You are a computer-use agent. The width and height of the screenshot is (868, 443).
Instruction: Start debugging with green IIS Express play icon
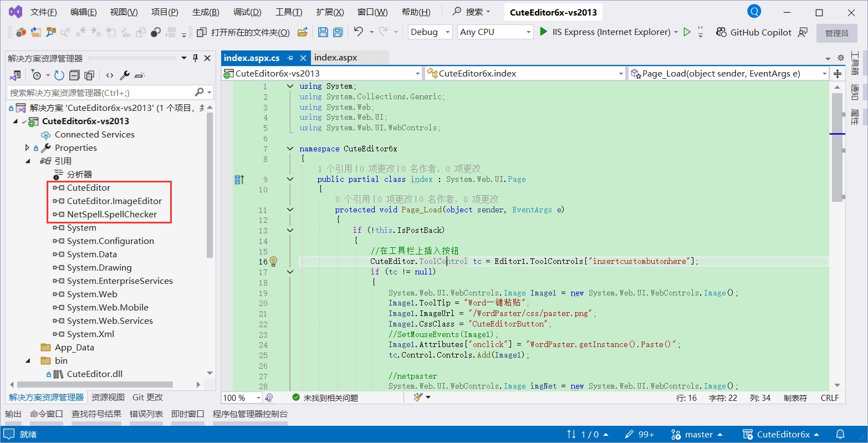(x=544, y=32)
